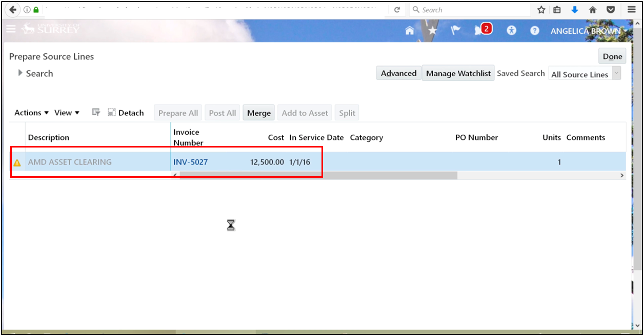The height and width of the screenshot is (336, 644).
Task: Open the Actions menu
Action: 31,113
